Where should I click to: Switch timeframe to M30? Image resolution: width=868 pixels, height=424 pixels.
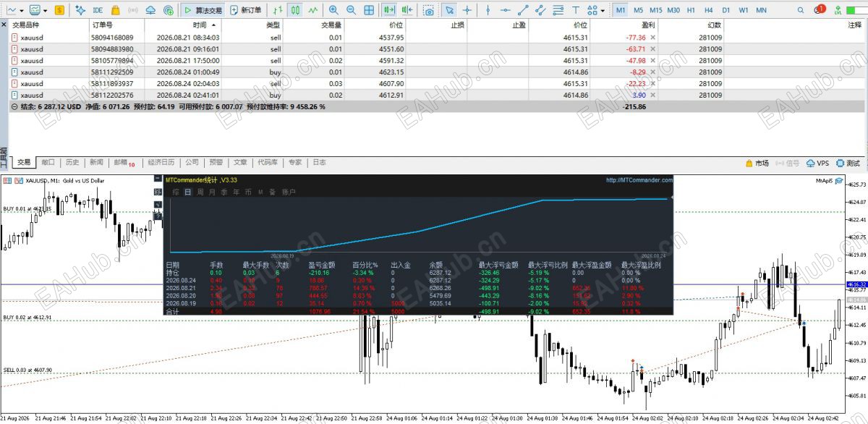[673, 11]
